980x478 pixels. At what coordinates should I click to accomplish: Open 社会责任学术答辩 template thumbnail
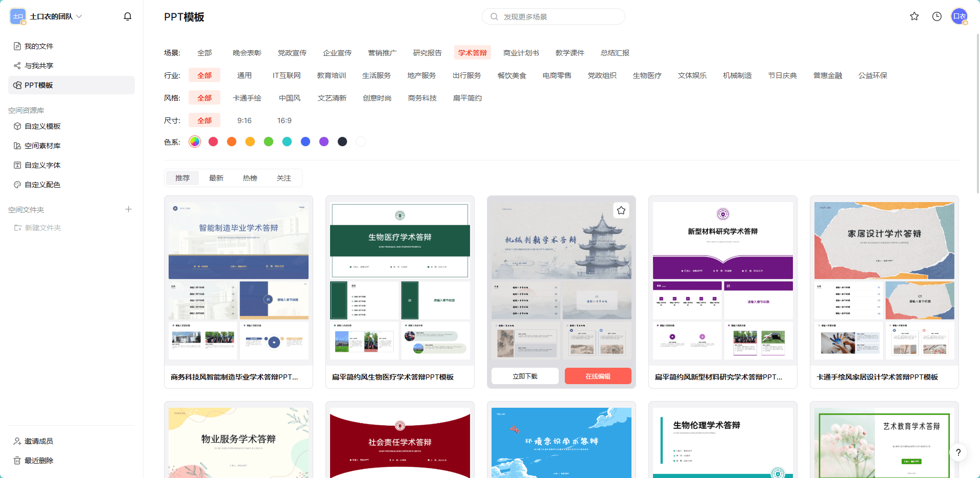coord(400,443)
